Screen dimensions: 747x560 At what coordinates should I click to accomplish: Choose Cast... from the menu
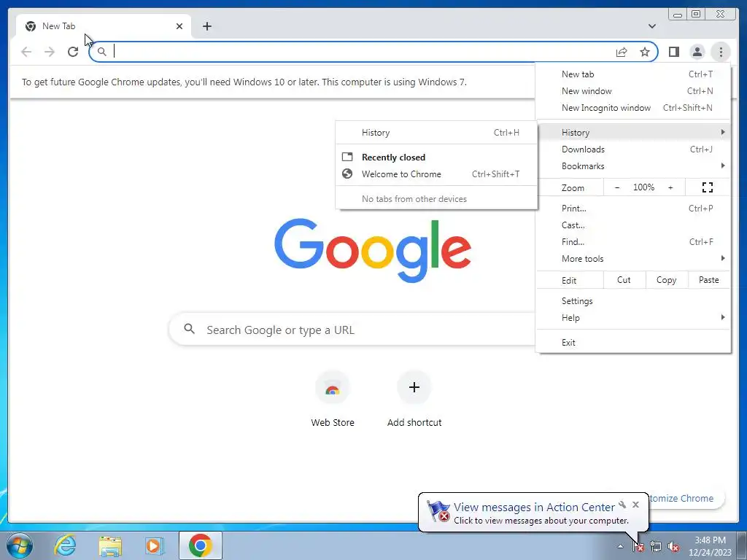click(633, 225)
